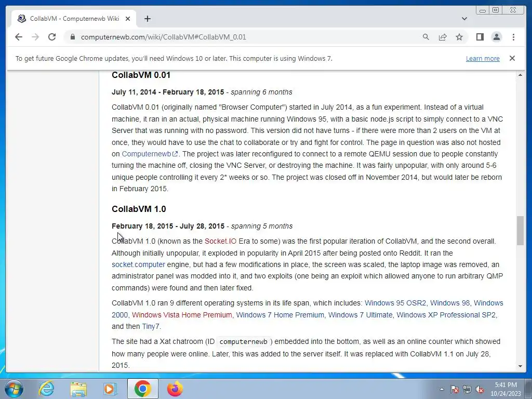The height and width of the screenshot is (399, 532).
Task: Open the Socket.IO red link
Action: pos(220,241)
